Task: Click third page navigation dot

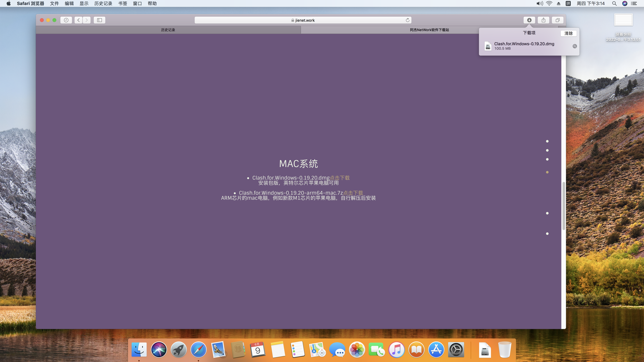Action: (547, 159)
